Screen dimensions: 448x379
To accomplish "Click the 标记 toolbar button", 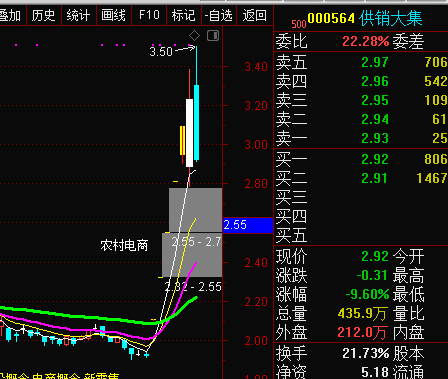I will point(184,15).
